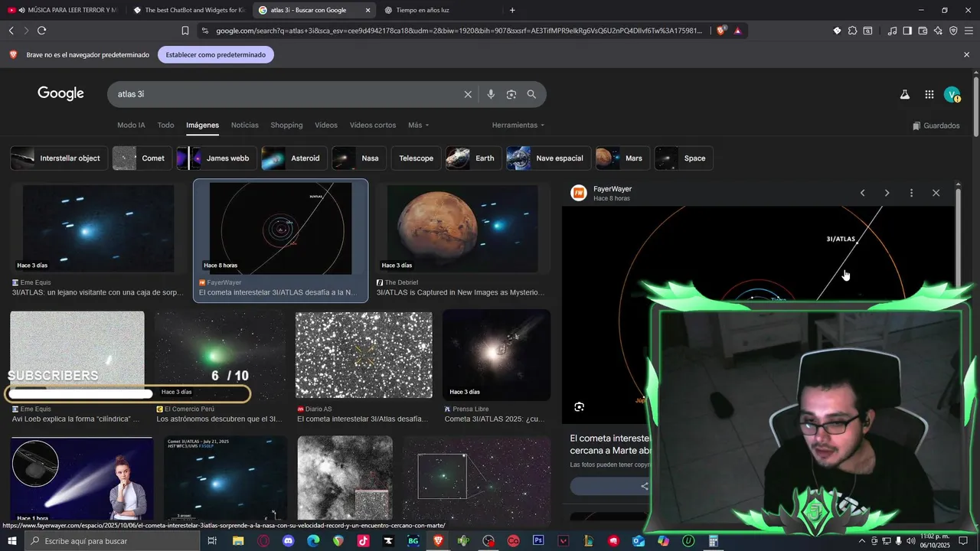Open more options for the previewed image
The image size is (980, 551).
[911, 193]
